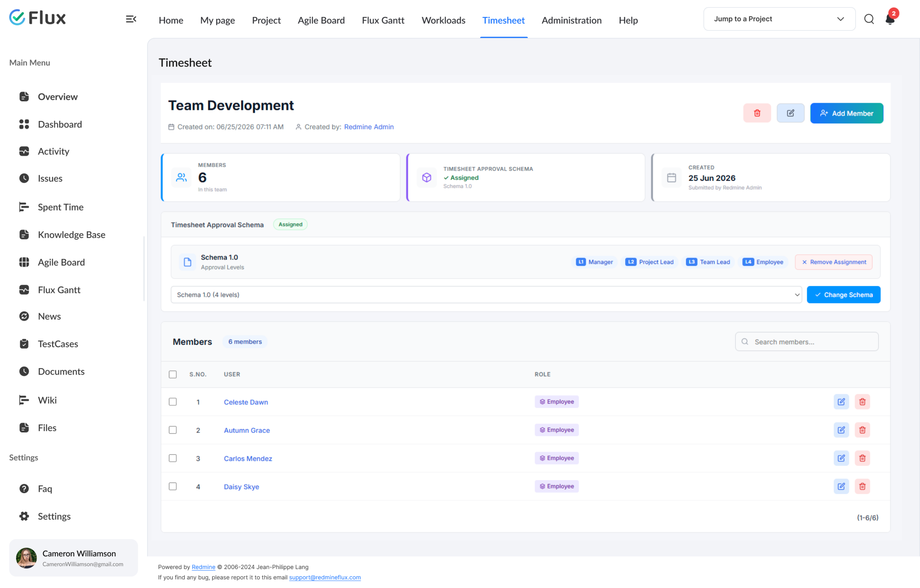Viewport: 920px width, 588px height.
Task: Edit Daisy Skye's membership
Action: (841, 486)
